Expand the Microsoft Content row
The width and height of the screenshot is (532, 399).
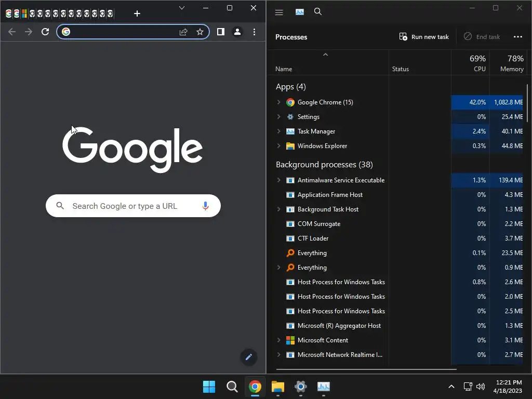coord(278,340)
